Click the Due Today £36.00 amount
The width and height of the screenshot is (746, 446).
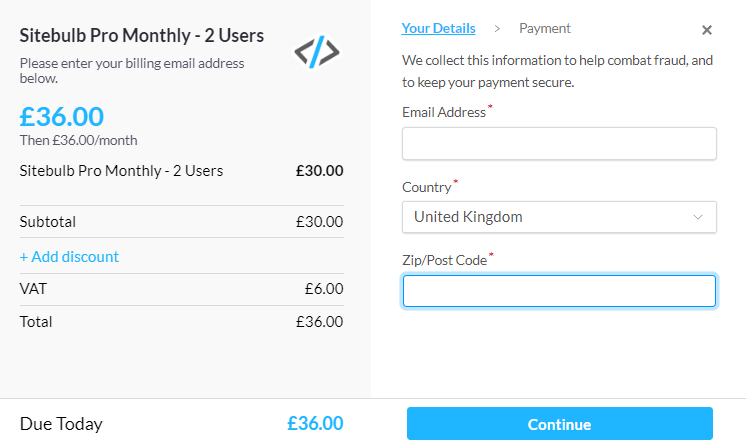[x=315, y=424]
